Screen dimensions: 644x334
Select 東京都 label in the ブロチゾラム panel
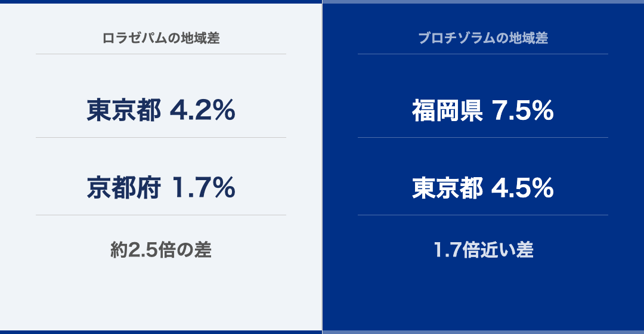click(447, 188)
